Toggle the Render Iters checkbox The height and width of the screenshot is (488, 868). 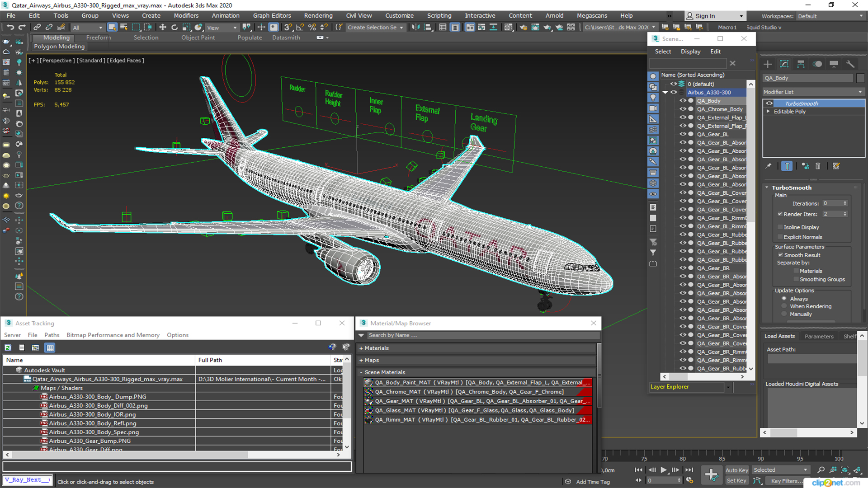780,214
